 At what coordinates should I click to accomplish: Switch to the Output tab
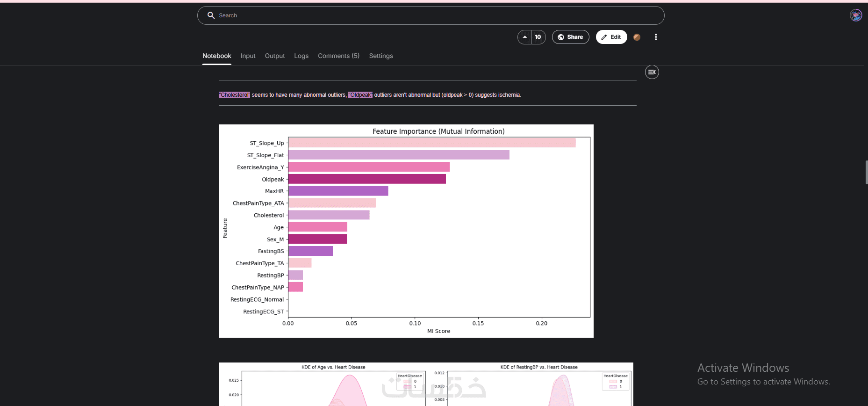(275, 56)
